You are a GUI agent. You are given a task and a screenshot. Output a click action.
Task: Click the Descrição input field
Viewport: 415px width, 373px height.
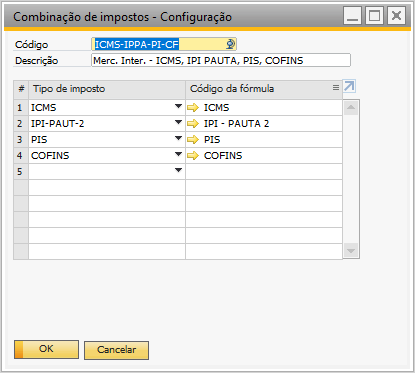point(221,60)
